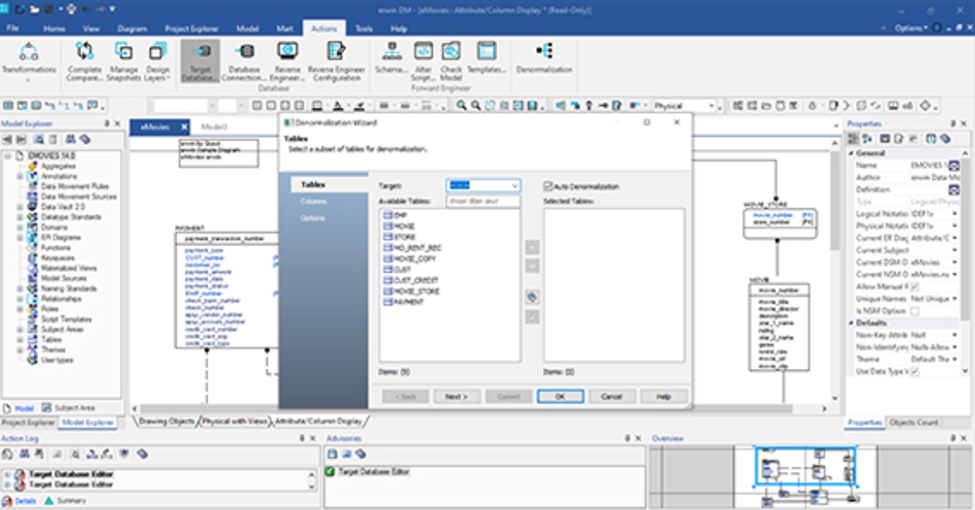Select PAYMENT in Available Tables list

[x=409, y=302]
